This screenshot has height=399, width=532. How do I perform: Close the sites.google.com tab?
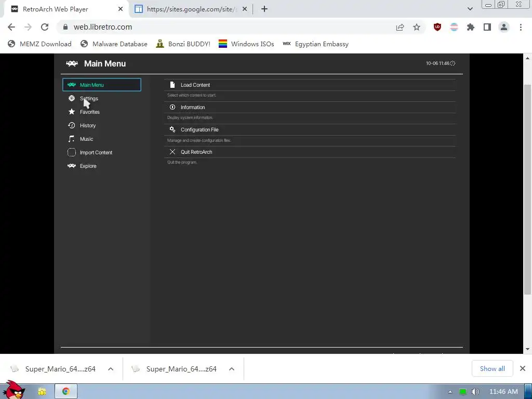(245, 9)
